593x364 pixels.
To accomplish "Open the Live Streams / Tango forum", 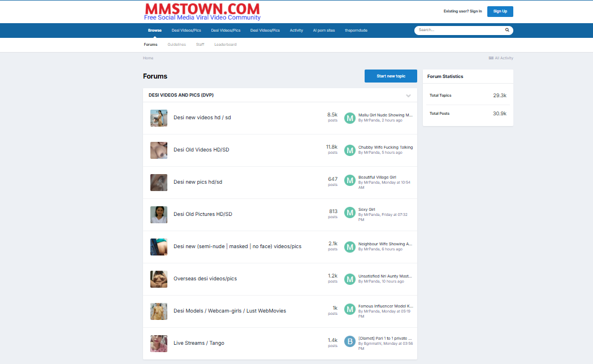I will coord(198,343).
